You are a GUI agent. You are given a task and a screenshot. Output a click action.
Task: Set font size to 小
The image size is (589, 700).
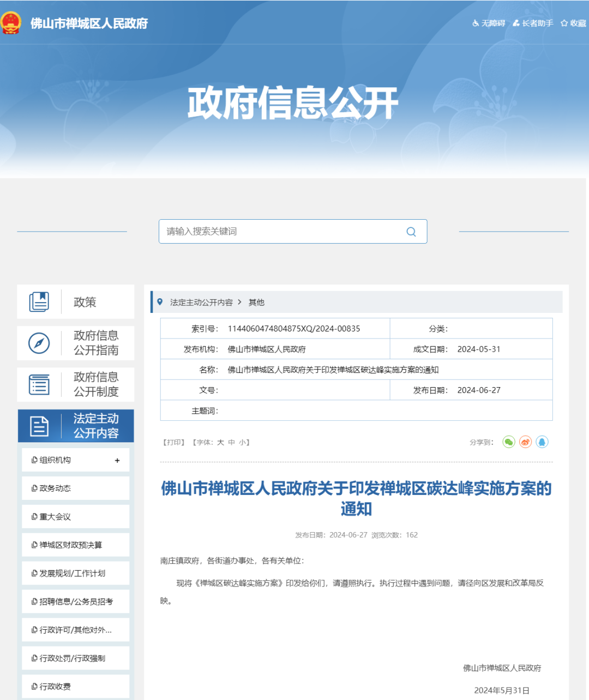click(242, 443)
